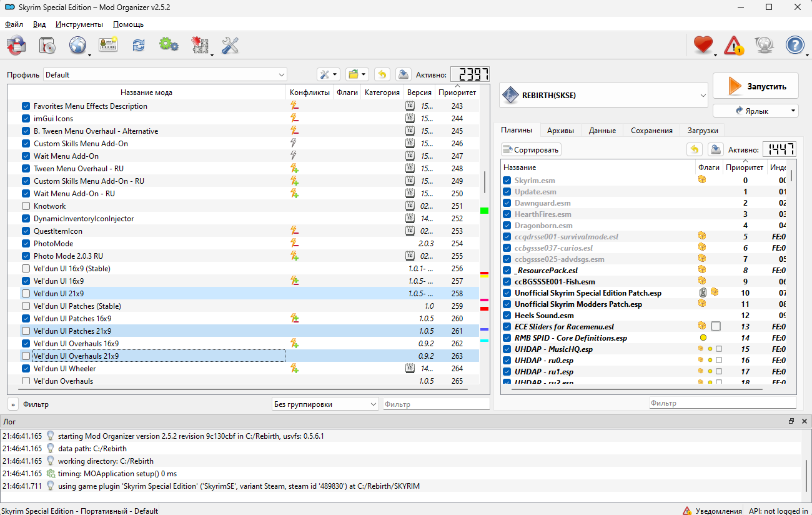Click the plugin list vertical scrollbar thumb
The width and height of the screenshot is (812, 515).
tap(792, 175)
